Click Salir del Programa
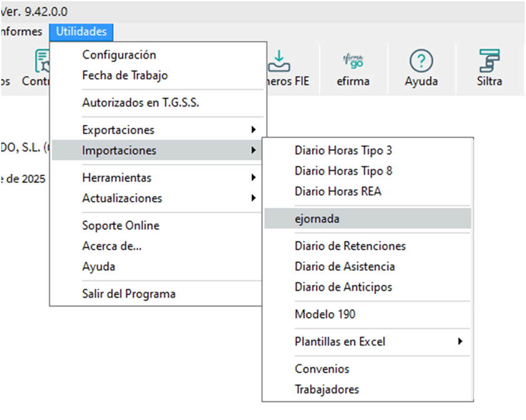This screenshot has height=420, width=526. [129, 294]
